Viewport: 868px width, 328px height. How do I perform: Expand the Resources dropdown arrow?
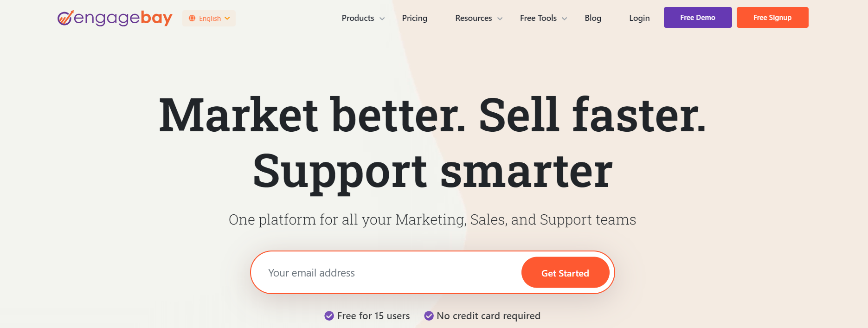coord(500,19)
